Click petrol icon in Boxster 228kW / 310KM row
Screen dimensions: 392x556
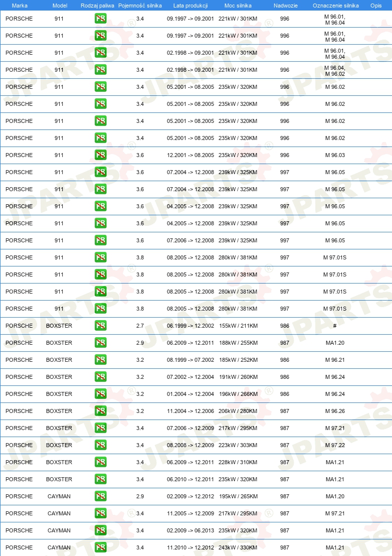pyautogui.click(x=101, y=462)
